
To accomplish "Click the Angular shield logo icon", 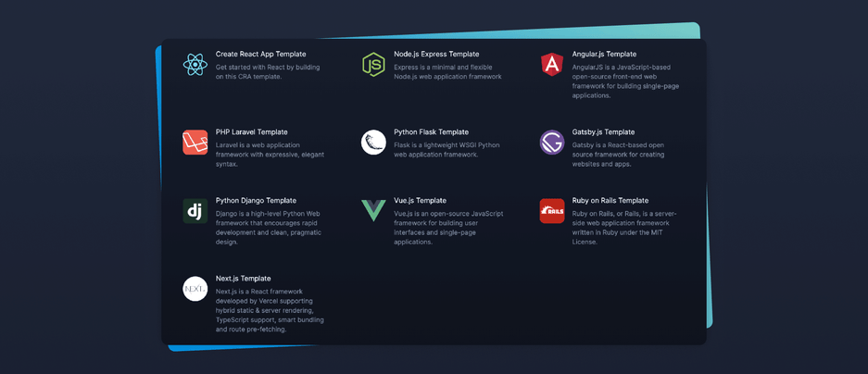I will point(551,64).
